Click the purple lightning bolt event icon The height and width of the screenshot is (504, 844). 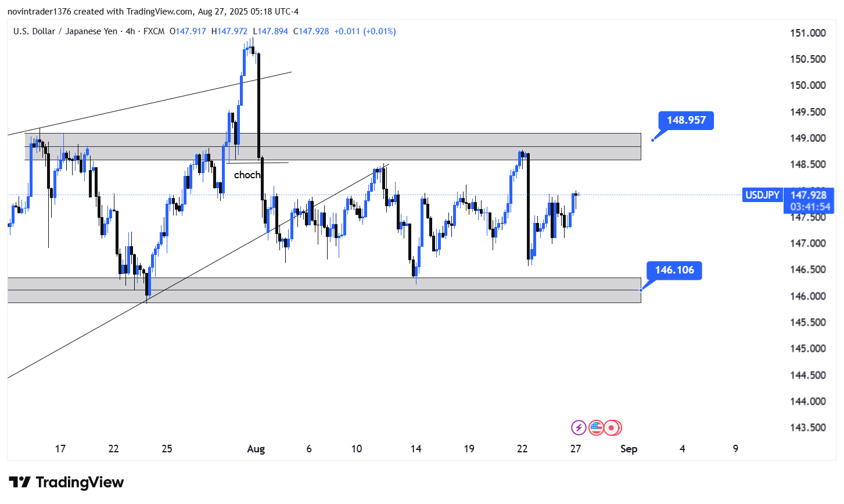tap(579, 428)
